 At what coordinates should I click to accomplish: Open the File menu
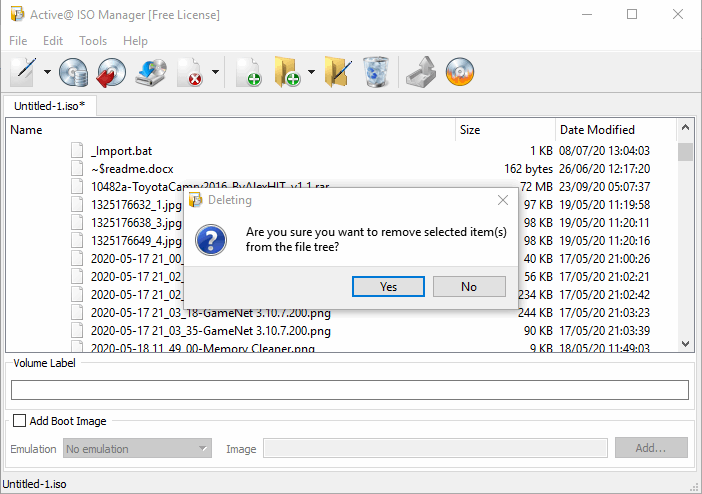(18, 41)
